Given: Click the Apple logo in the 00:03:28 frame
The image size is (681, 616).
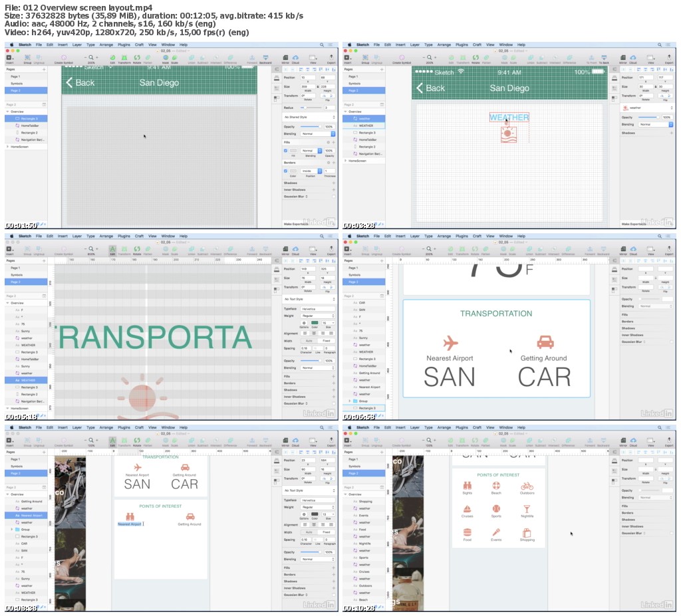Looking at the screenshot, I should tap(350, 45).
